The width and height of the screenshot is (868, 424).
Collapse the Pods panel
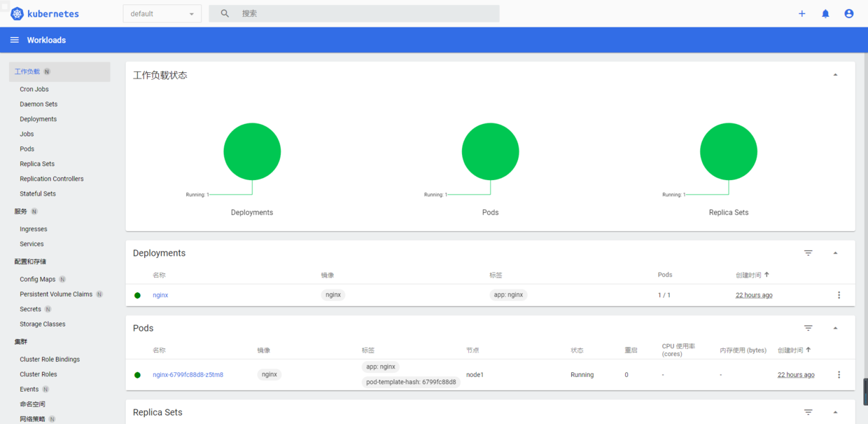834,328
